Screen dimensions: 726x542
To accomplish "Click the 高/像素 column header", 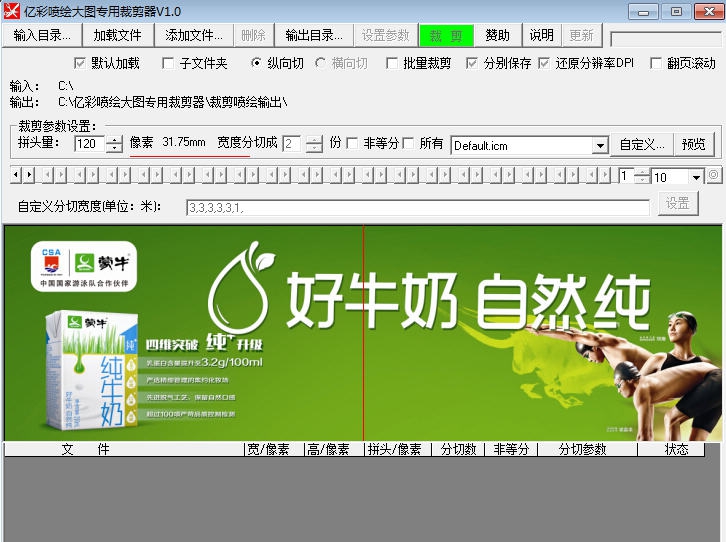I will pyautogui.click(x=334, y=449).
